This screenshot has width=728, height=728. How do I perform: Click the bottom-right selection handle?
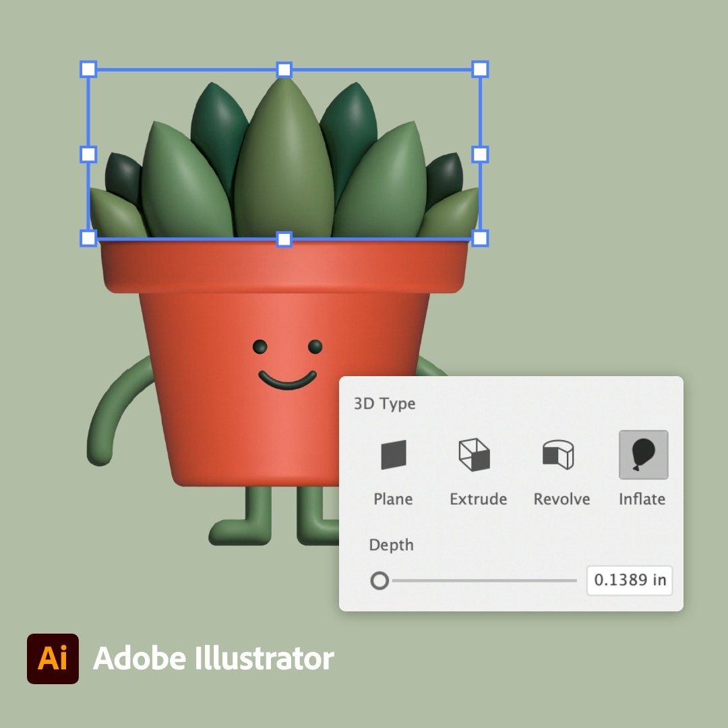(x=480, y=239)
